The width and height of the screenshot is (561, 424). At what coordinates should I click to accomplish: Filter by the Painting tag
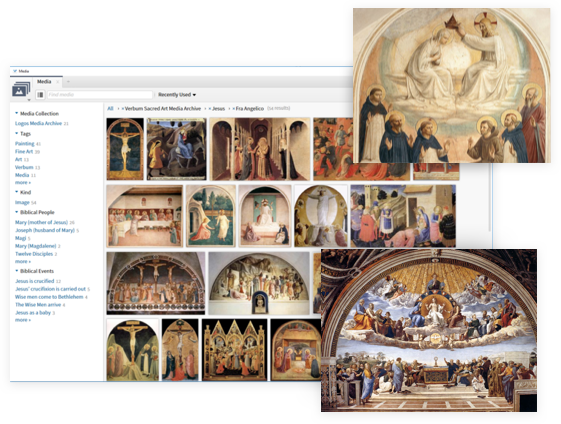(25, 143)
